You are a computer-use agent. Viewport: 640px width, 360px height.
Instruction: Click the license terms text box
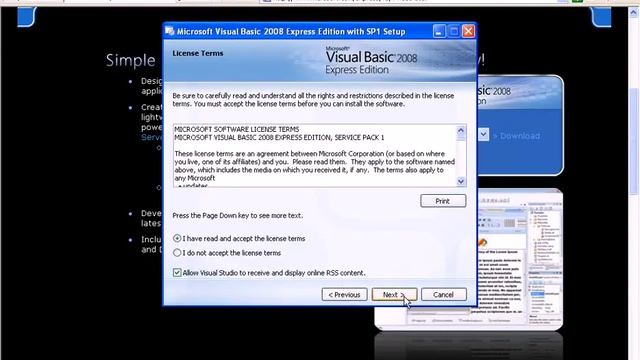point(320,156)
